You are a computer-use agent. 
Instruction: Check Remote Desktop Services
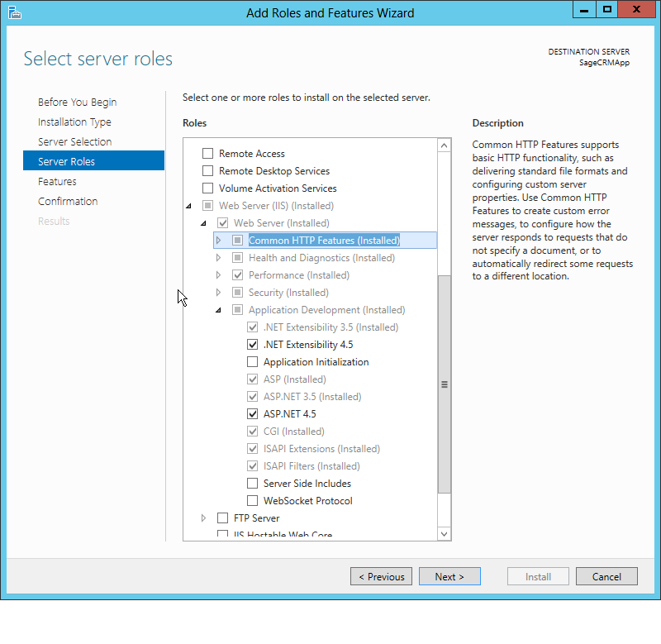point(207,170)
